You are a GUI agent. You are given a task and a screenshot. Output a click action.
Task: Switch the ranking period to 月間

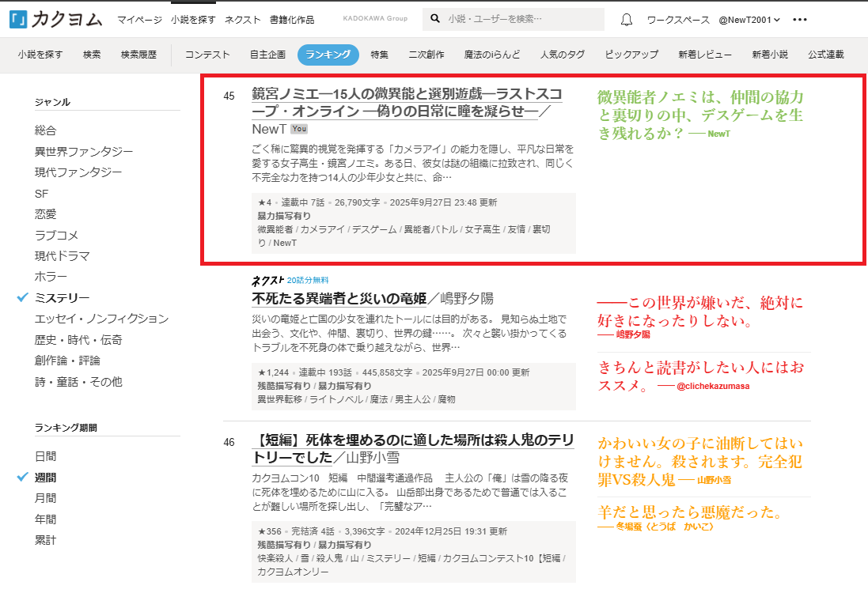coord(45,498)
